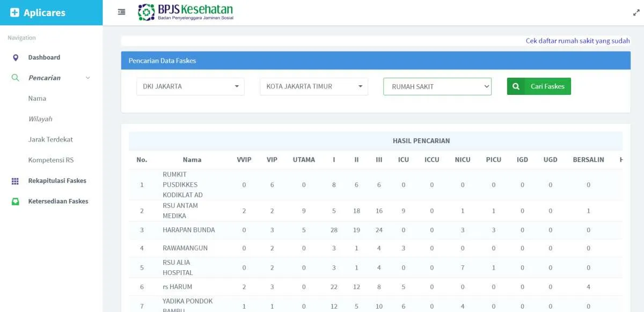The height and width of the screenshot is (312, 644).
Task: Click the HARAPAN BUNDA hospital row
Action: [188, 230]
